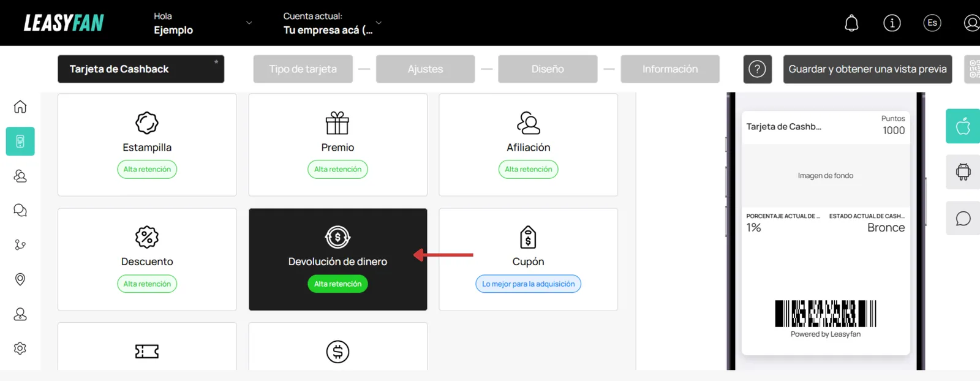Click Lo mejor para la adquisición badge
The height and width of the screenshot is (381, 980).
pyautogui.click(x=528, y=284)
